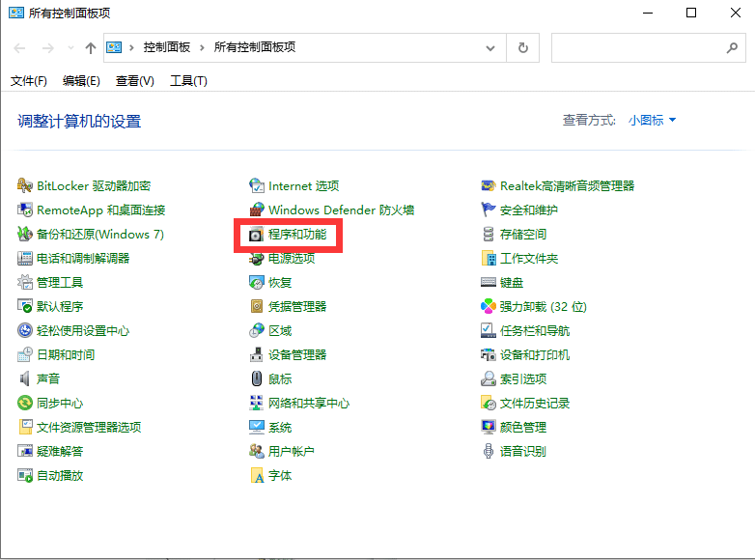Expand the address bar history dropdown
Viewport: 755px width, 560px height.
click(x=490, y=47)
